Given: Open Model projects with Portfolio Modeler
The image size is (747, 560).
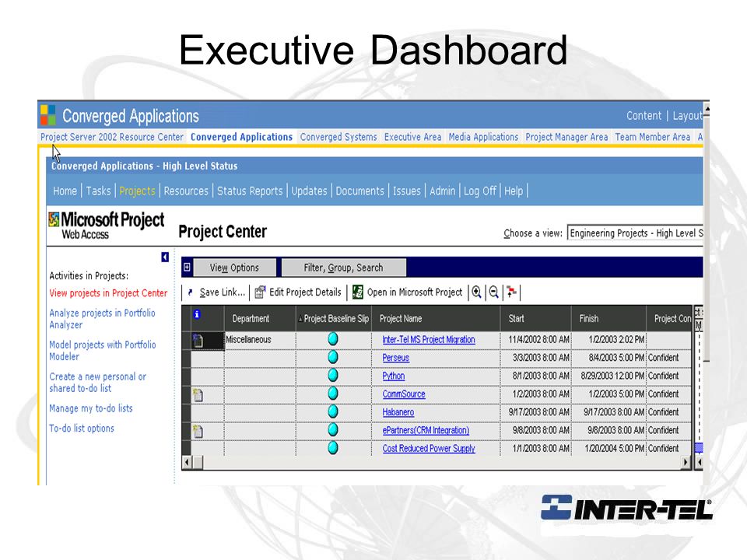Looking at the screenshot, I should coord(103,351).
